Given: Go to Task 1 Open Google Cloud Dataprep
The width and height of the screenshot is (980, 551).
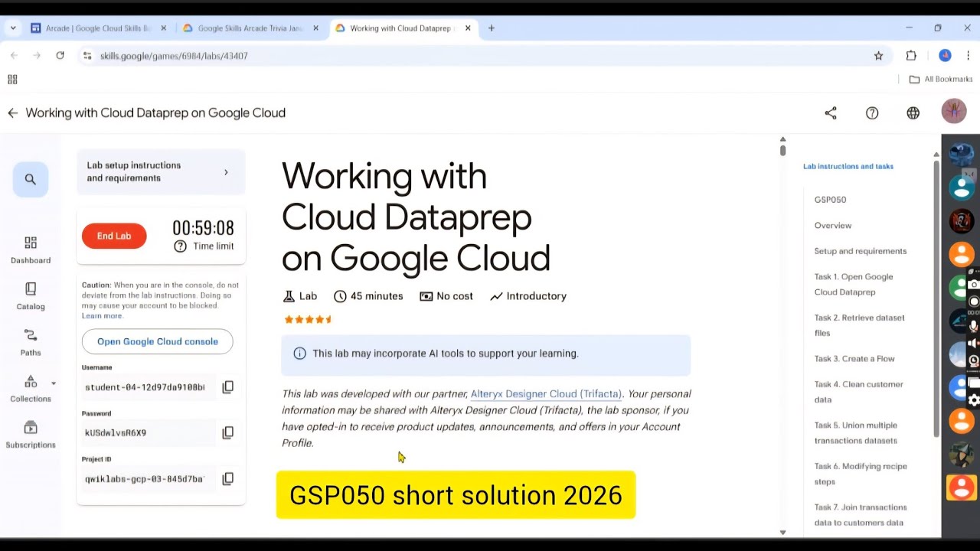Looking at the screenshot, I should (x=854, y=285).
